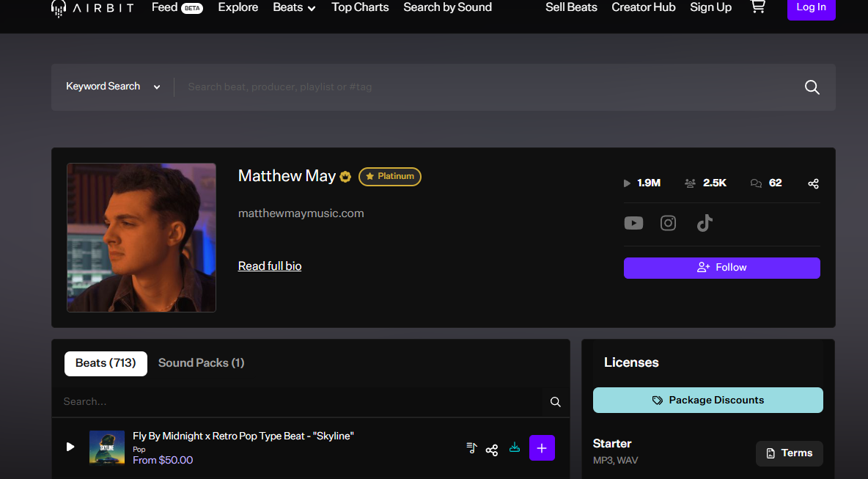Open Matthew May's Instagram profile
The image size is (868, 479).
pyautogui.click(x=668, y=223)
